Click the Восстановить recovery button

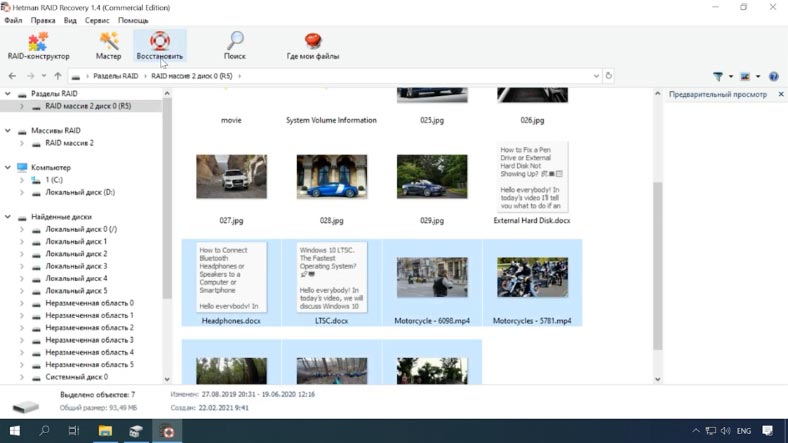point(160,46)
